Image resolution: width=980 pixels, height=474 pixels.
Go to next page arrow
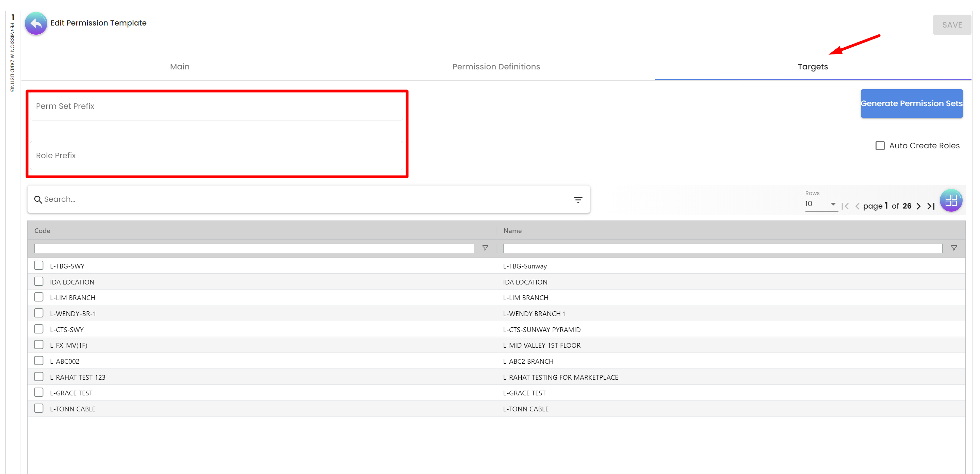coord(919,206)
